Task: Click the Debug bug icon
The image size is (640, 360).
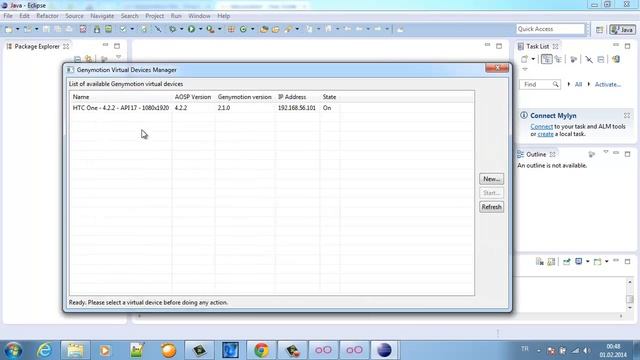Action: pyautogui.click(x=173, y=29)
